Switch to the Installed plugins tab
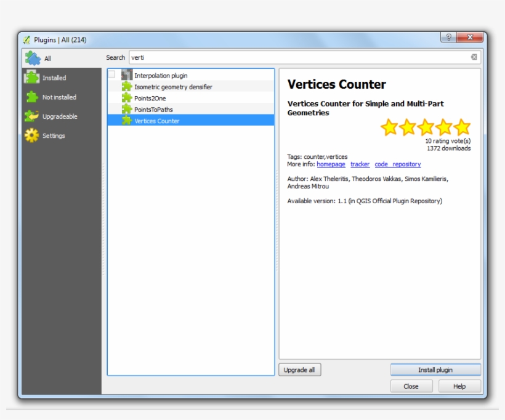This screenshot has height=420, width=505. pyautogui.click(x=62, y=78)
